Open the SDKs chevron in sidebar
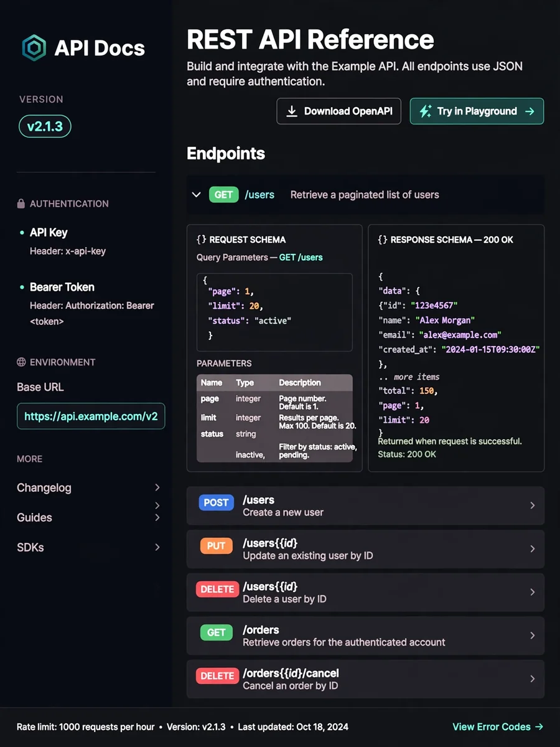 (157, 547)
